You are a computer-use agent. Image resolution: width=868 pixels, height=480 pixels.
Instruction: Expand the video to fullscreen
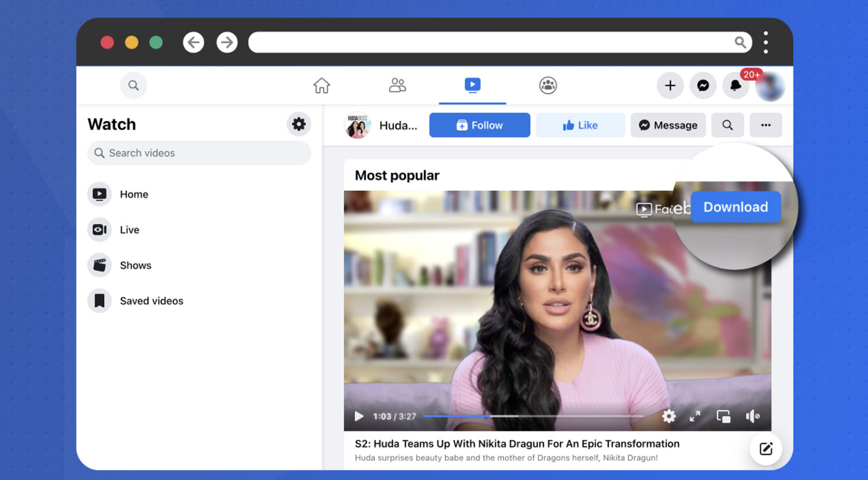[695, 416]
